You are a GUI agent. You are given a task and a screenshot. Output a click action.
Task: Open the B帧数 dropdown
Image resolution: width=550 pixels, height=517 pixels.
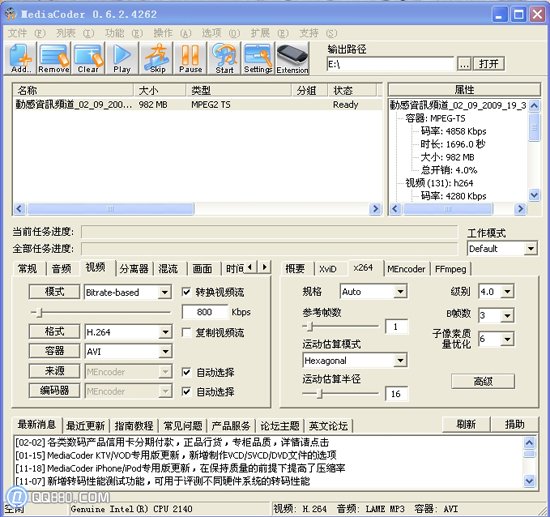(x=507, y=315)
